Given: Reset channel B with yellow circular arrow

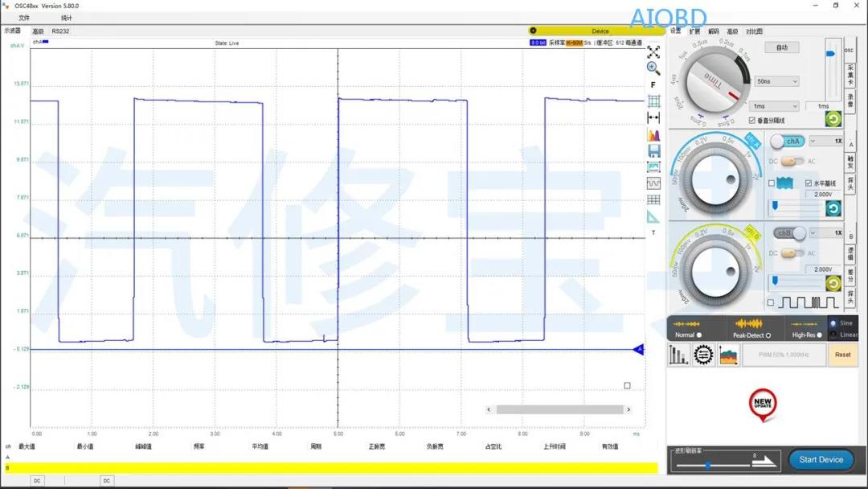Looking at the screenshot, I should coord(833,284).
